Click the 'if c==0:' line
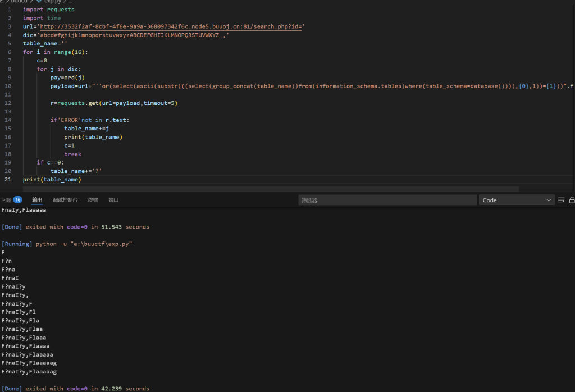The height and width of the screenshot is (392, 575). [50, 162]
